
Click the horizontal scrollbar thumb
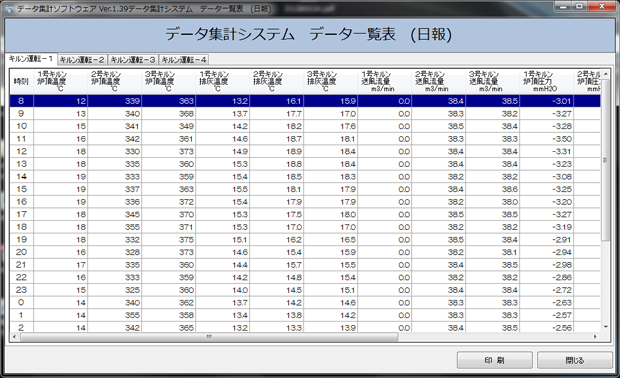tap(209, 336)
